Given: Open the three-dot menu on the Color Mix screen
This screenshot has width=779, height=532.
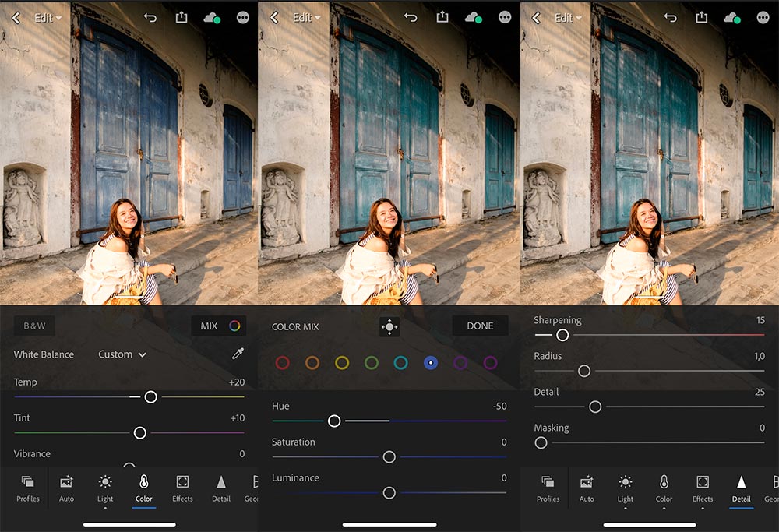Looking at the screenshot, I should tap(505, 17).
